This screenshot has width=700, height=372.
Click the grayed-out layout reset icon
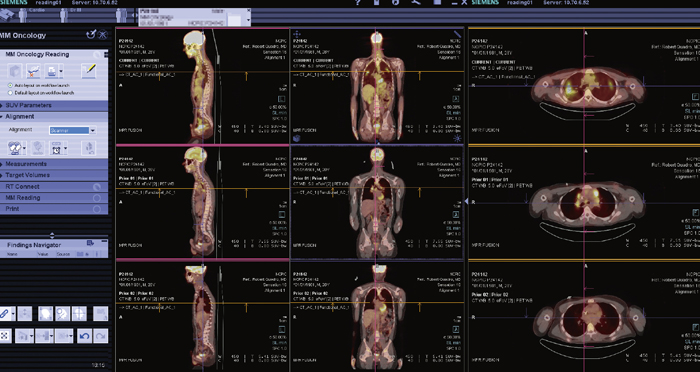[x=100, y=313]
